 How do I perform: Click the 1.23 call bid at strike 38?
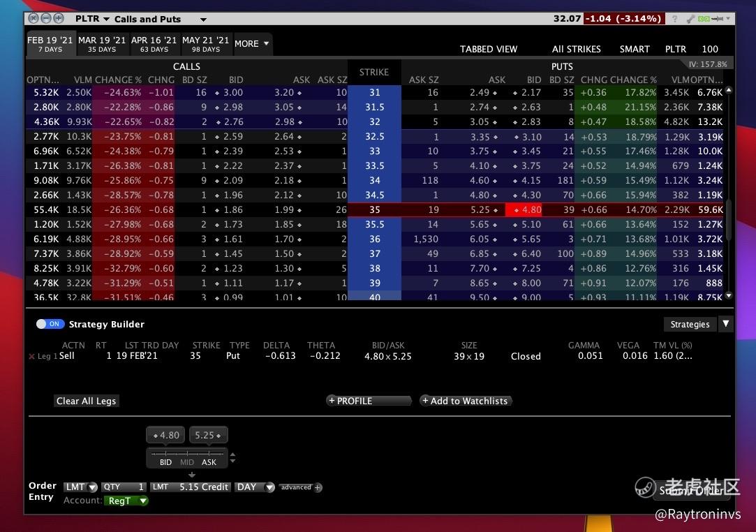click(229, 268)
